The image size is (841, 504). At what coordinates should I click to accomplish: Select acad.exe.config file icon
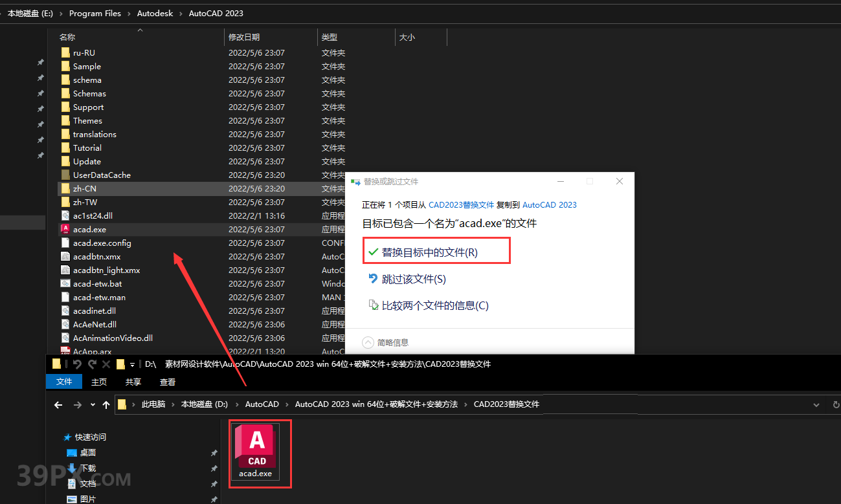point(65,243)
